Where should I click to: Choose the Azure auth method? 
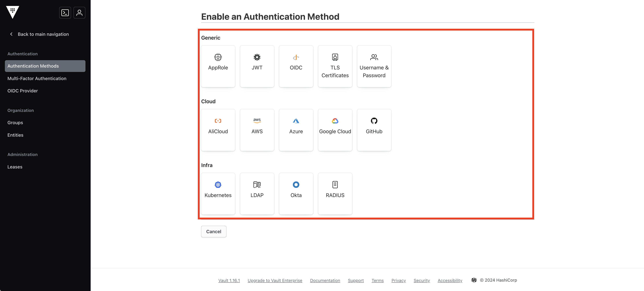tap(296, 130)
